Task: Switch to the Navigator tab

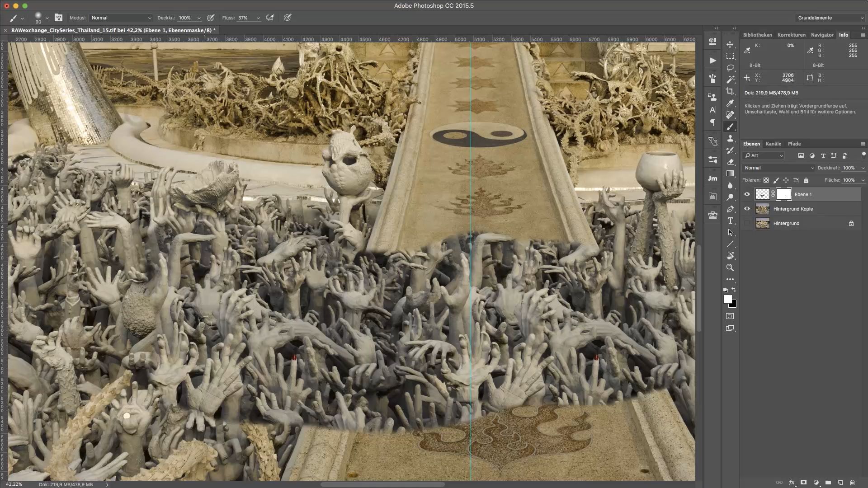Action: 822,35
